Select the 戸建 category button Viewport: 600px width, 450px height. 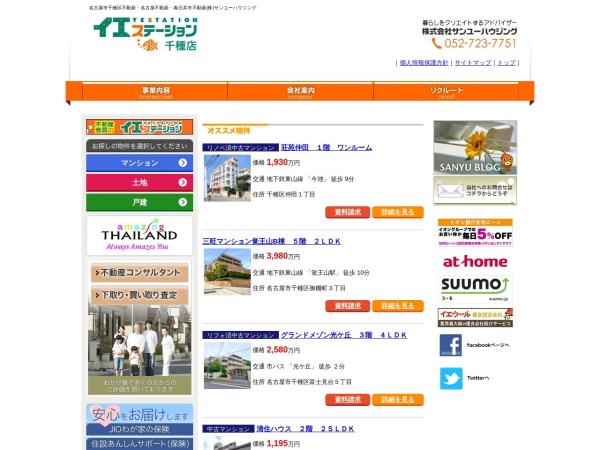point(140,202)
